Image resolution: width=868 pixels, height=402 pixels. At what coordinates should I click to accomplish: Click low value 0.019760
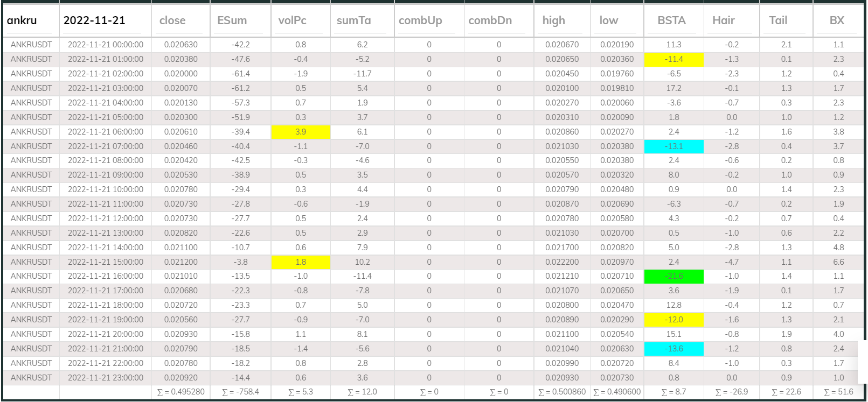coord(617,74)
